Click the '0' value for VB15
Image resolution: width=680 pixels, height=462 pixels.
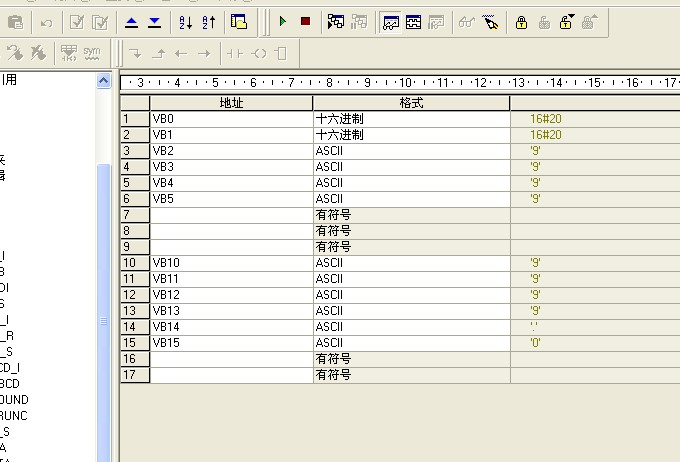point(535,343)
